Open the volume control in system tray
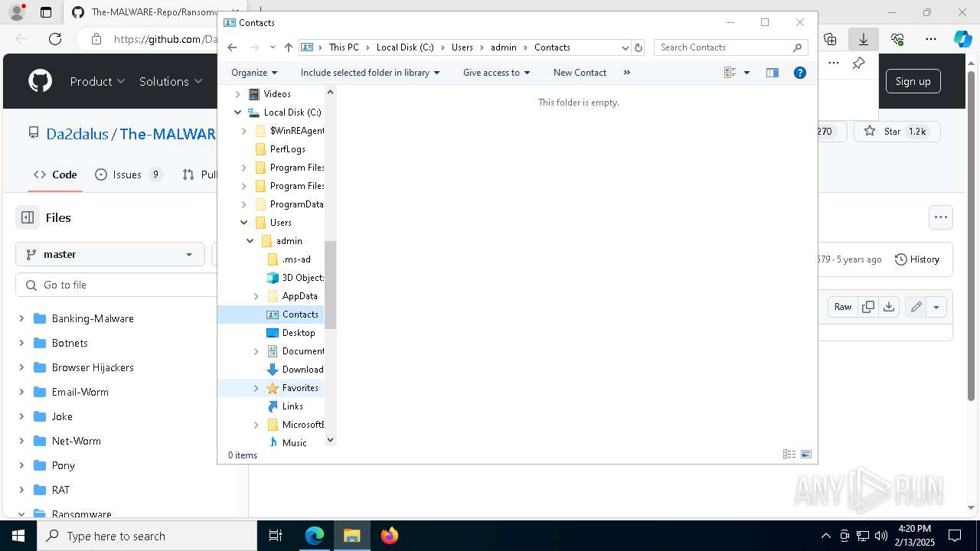This screenshot has height=551, width=980. click(881, 536)
